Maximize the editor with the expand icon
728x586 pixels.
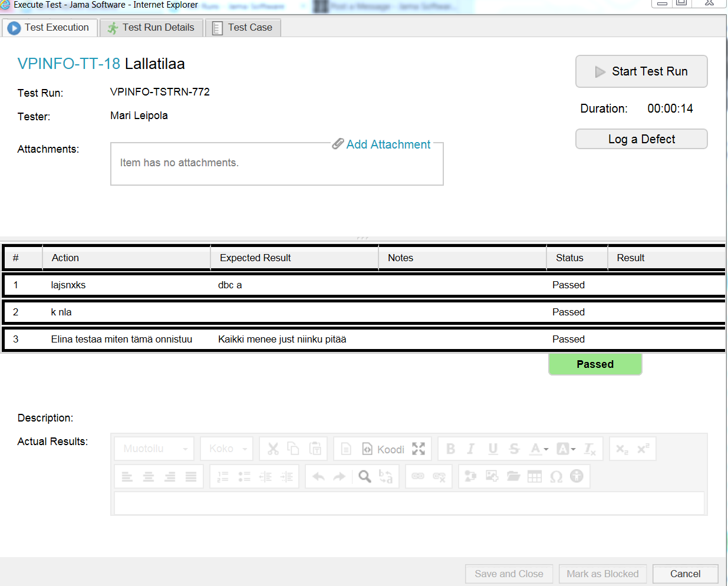point(419,449)
